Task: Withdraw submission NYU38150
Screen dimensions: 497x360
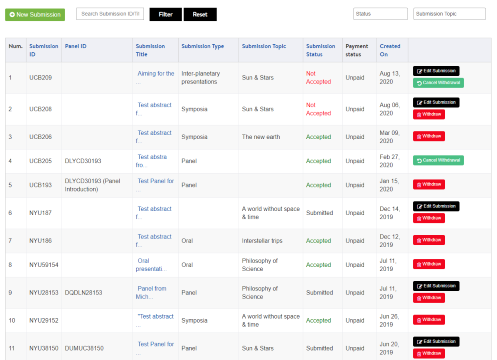Action: (x=429, y=353)
